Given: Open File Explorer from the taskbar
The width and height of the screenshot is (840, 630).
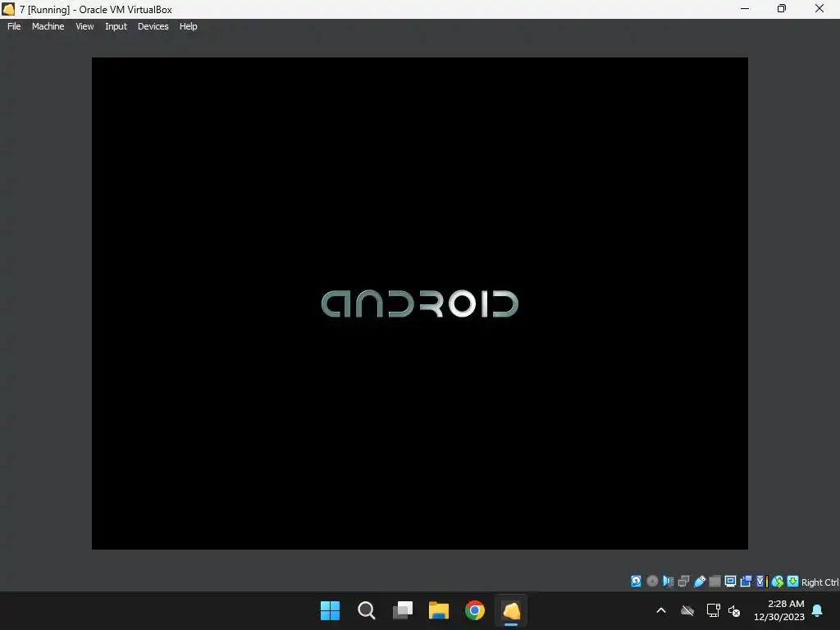Looking at the screenshot, I should tap(439, 610).
